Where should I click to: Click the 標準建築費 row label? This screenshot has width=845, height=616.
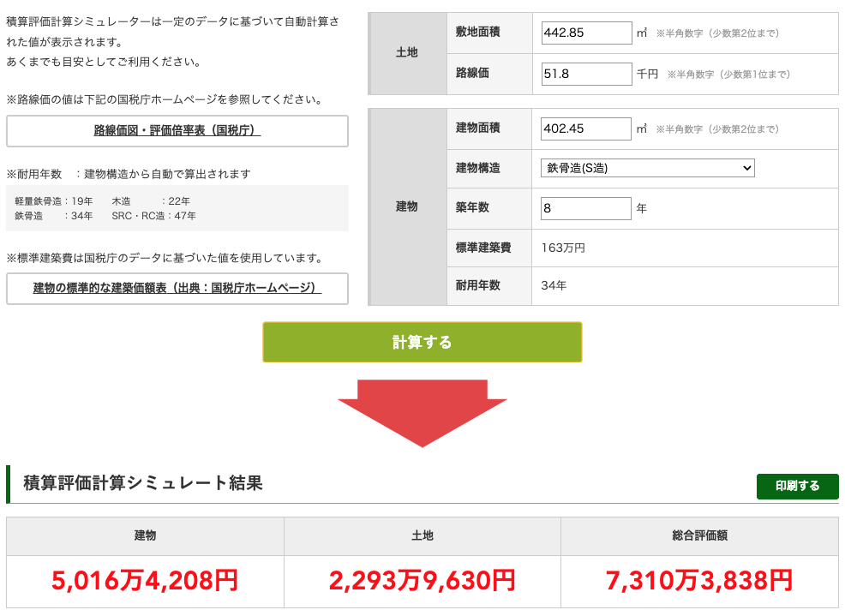click(482, 248)
